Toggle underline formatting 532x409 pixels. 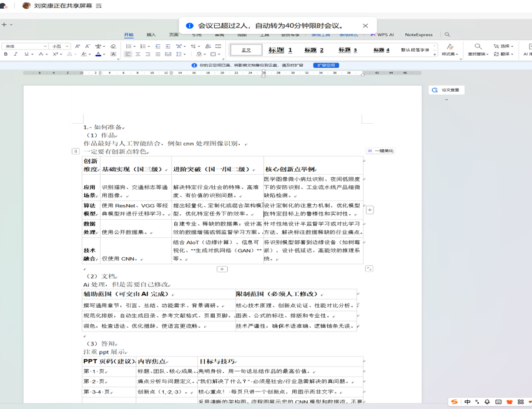[26, 55]
